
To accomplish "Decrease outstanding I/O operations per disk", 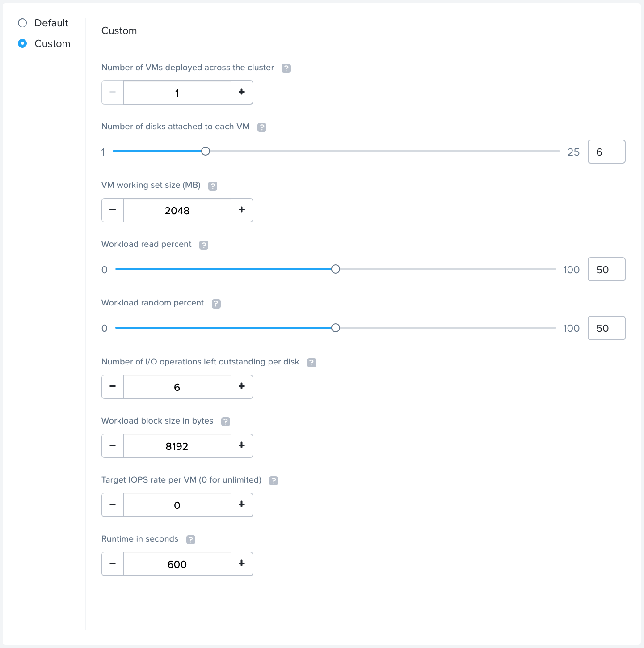I will point(113,387).
